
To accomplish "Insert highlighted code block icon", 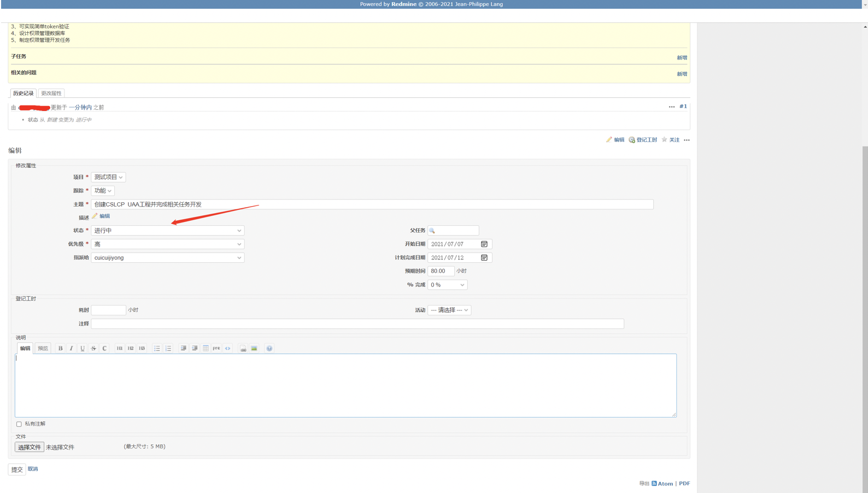I will coord(227,348).
